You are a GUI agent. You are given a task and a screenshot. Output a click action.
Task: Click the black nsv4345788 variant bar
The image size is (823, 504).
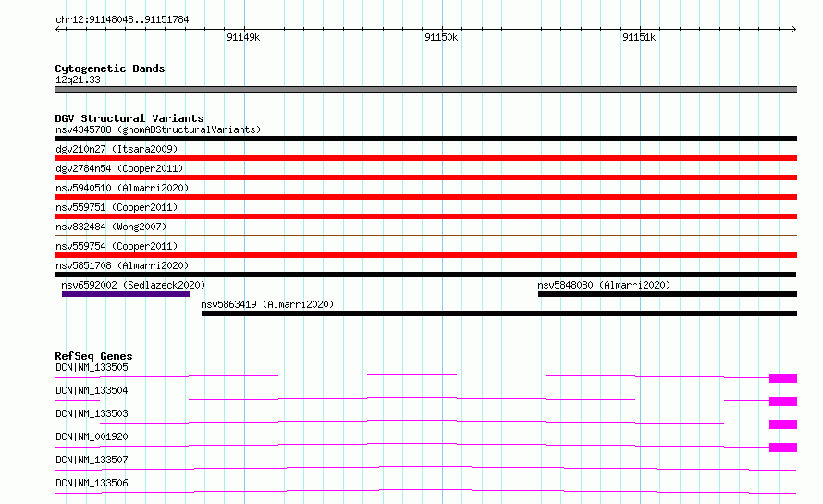click(425, 139)
